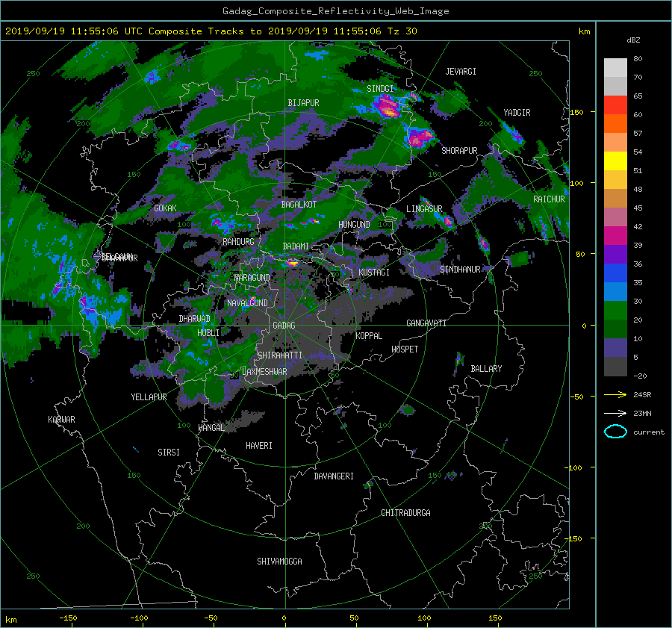This screenshot has width=672, height=628.
Task: Click the SINDHANUR city label
Action: coord(460,270)
